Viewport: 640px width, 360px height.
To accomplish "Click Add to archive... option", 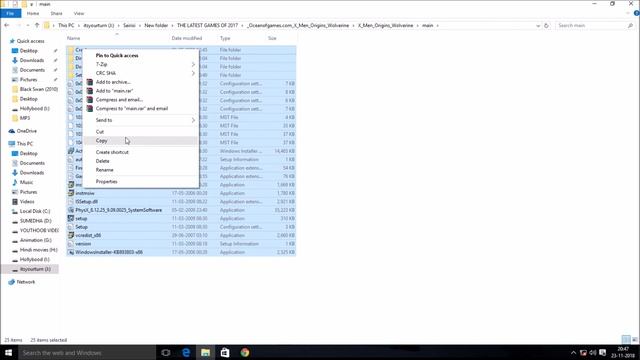I will click(141, 82).
